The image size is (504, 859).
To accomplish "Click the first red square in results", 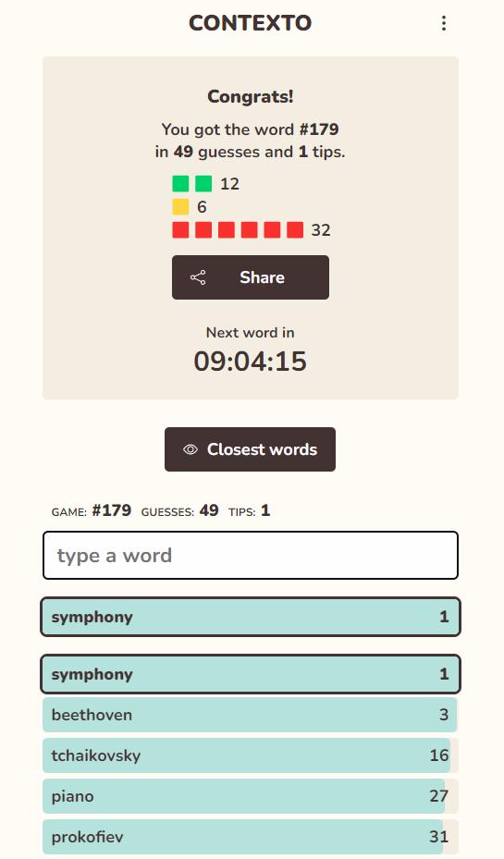I will click(180, 229).
